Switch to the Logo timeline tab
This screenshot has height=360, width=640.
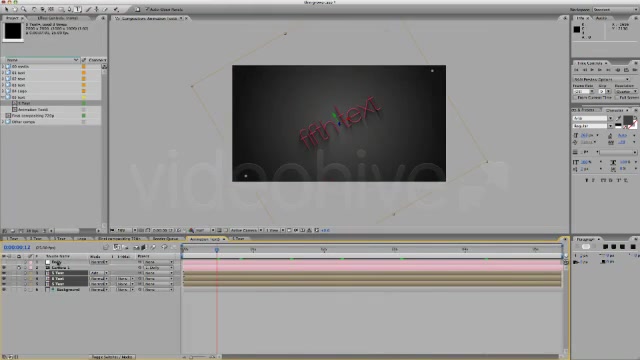(82, 239)
